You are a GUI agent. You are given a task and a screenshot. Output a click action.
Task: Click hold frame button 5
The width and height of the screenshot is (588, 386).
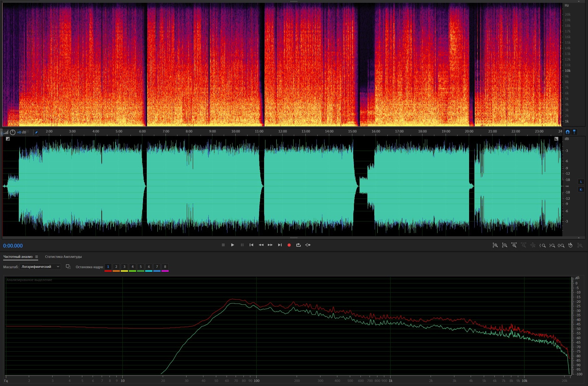coord(141,267)
